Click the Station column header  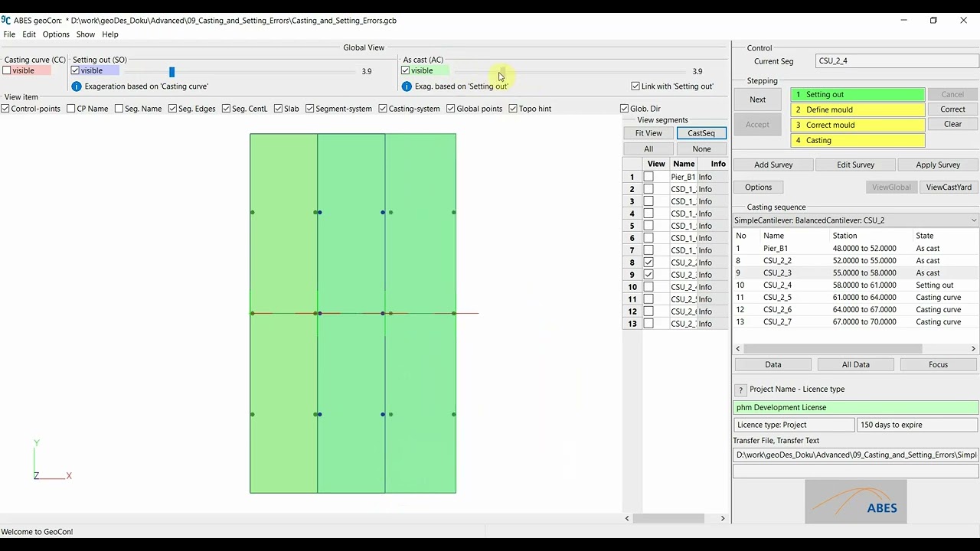(x=844, y=236)
